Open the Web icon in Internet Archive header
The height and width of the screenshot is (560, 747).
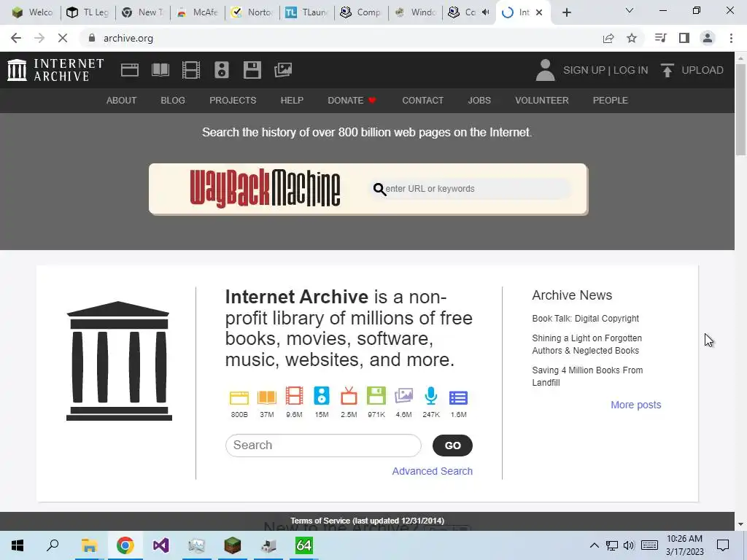pos(130,70)
